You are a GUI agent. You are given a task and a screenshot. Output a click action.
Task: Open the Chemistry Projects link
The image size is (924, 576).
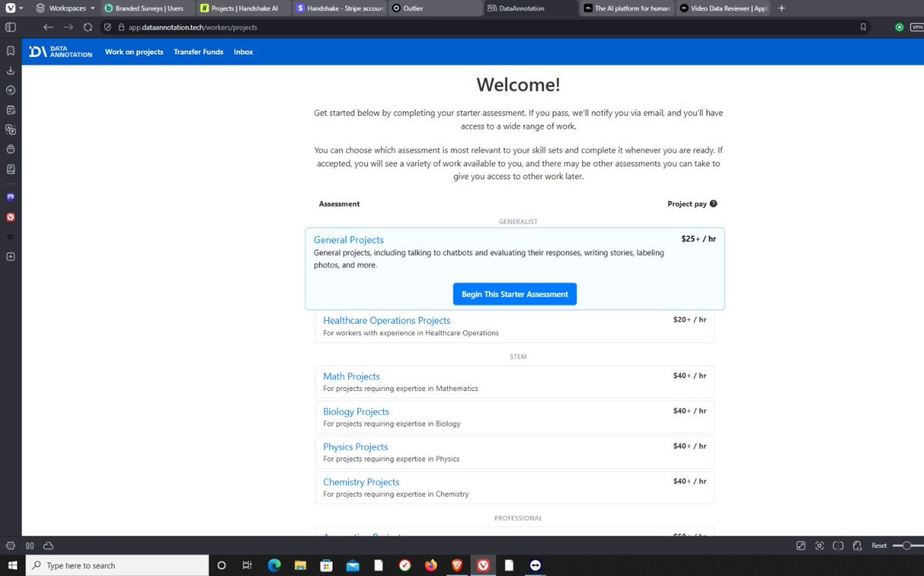(x=361, y=482)
